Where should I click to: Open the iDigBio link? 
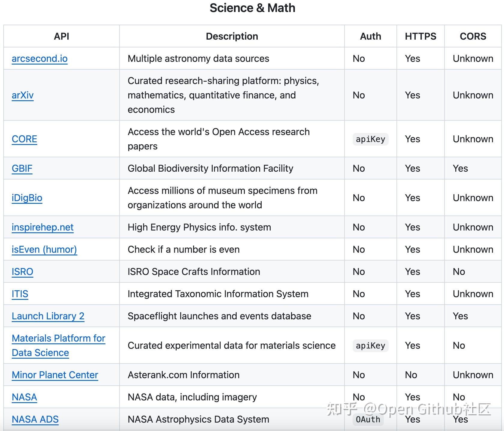tap(27, 198)
